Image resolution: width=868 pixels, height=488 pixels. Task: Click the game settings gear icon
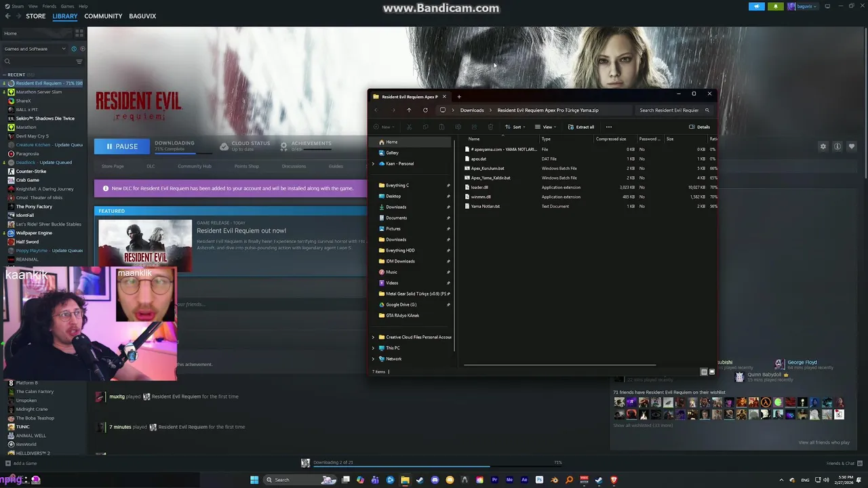coord(823,146)
